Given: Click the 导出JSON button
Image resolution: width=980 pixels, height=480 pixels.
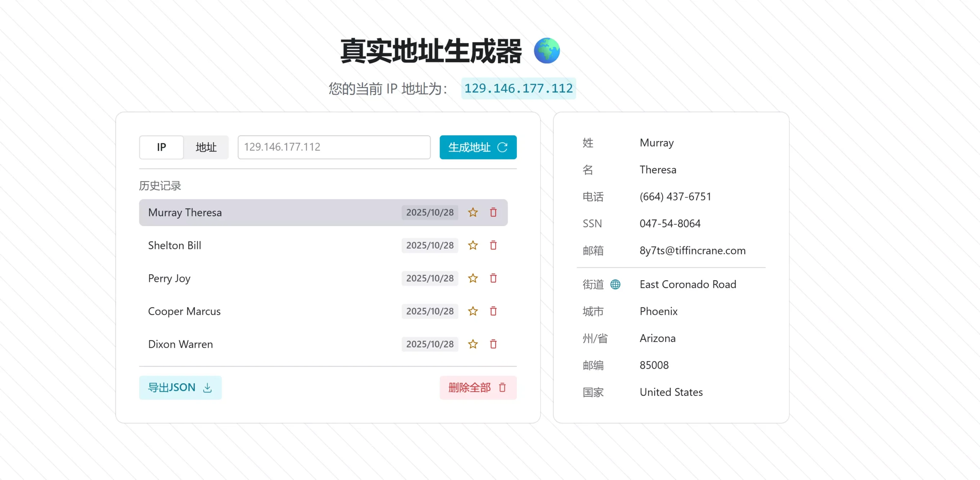Looking at the screenshot, I should [x=180, y=388].
